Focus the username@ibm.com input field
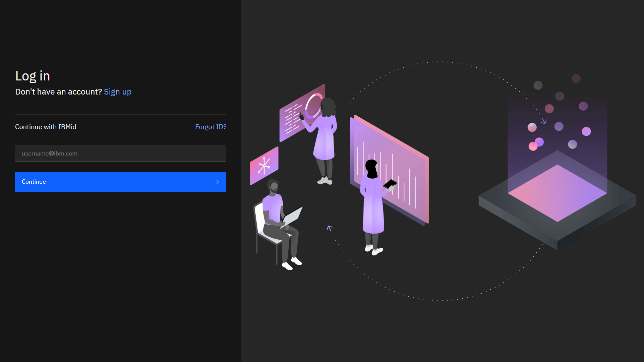This screenshot has width=644, height=362. [120, 154]
